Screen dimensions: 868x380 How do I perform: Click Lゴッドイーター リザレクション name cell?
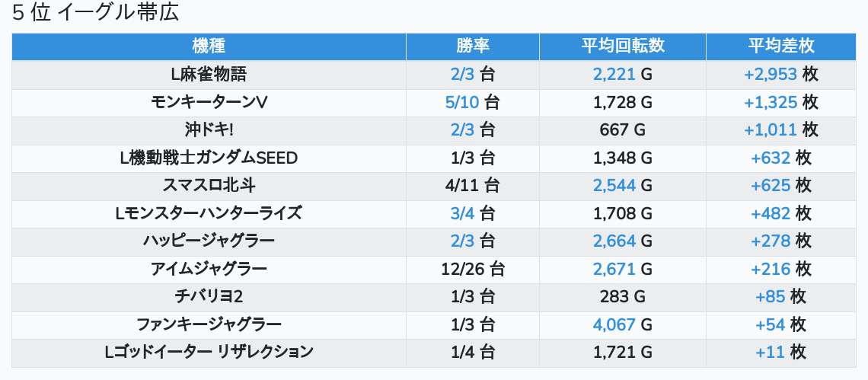[x=209, y=353]
